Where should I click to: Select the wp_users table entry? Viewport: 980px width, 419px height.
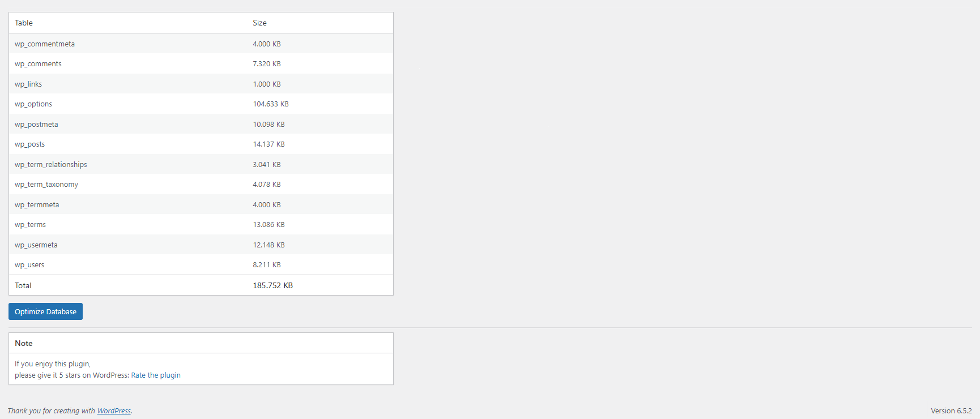[29, 265]
